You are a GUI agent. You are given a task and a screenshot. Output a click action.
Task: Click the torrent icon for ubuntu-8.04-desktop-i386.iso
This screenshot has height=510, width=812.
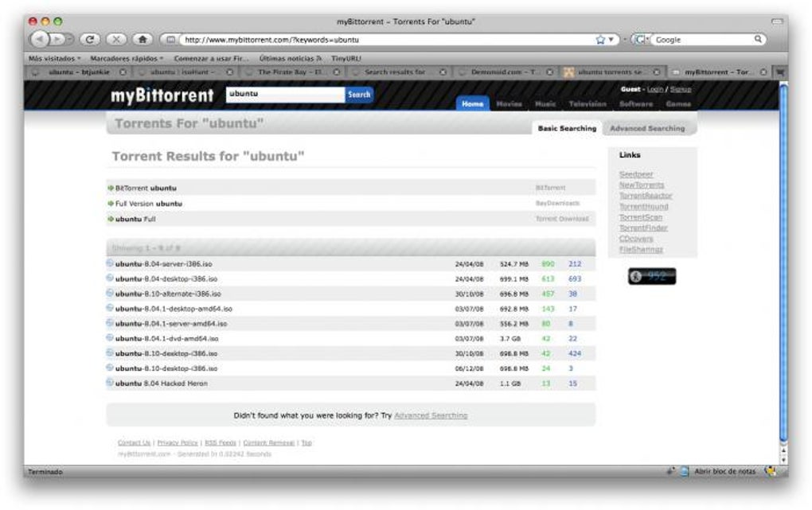click(x=110, y=278)
